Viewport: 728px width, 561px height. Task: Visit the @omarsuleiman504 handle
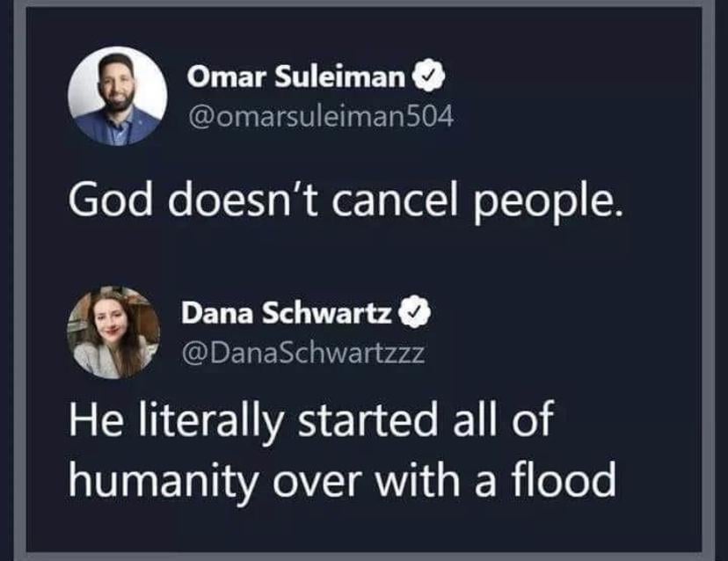(x=320, y=116)
